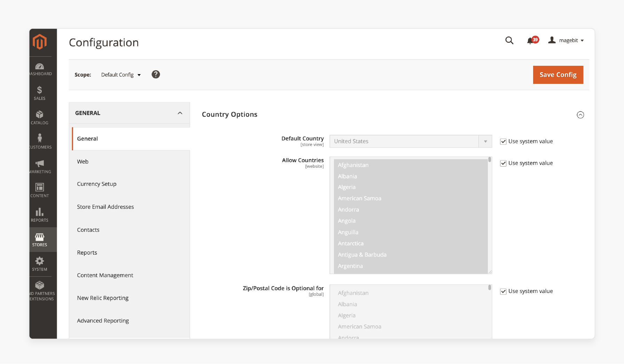Viewport: 624px width, 364px height.
Task: Select Argentina in Allow Countries list
Action: click(x=411, y=266)
